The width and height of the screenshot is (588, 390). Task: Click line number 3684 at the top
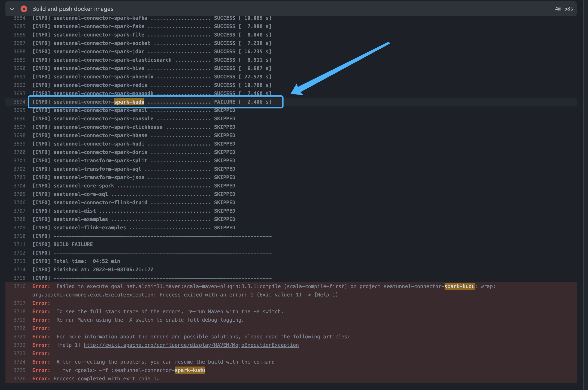[x=20, y=18]
